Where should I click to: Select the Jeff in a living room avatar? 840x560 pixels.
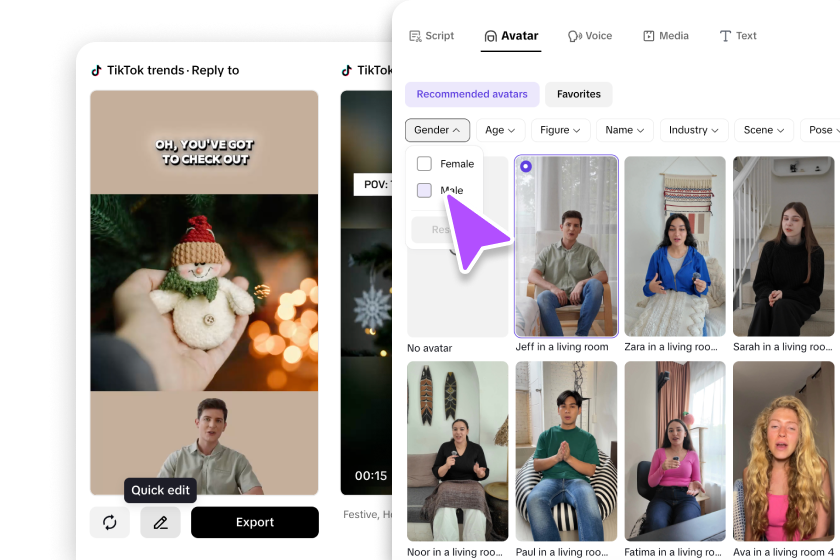click(566, 246)
